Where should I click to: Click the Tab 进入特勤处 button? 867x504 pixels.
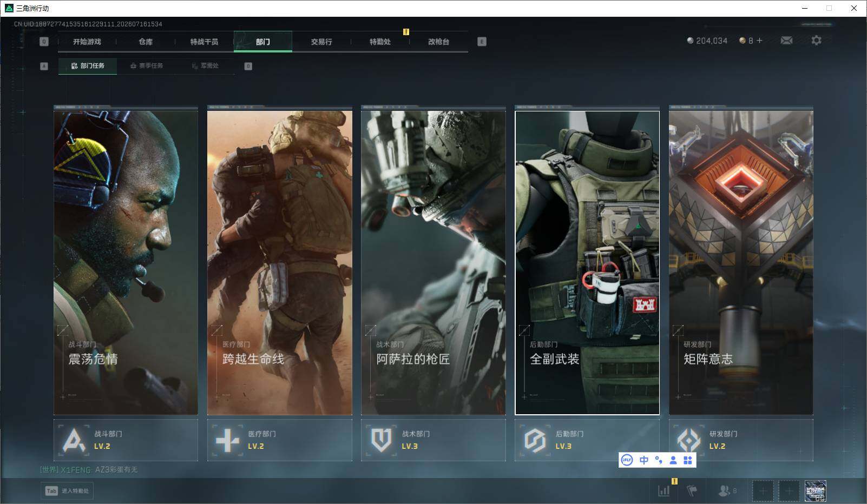(67, 490)
